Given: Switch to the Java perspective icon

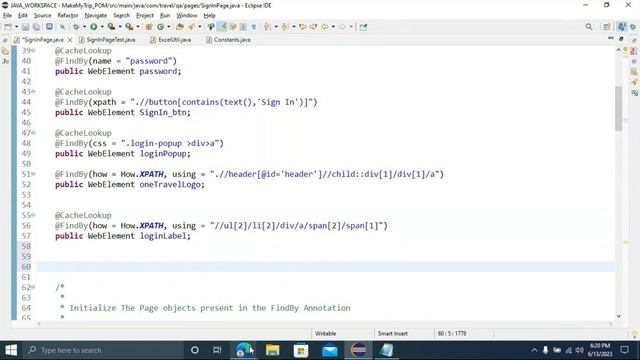Looking at the screenshot, I should (621, 27).
